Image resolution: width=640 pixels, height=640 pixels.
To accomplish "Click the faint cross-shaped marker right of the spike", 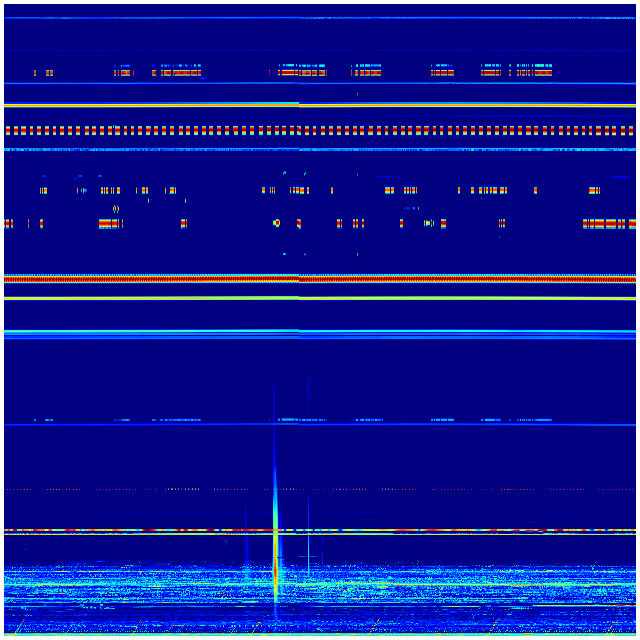I will (310, 553).
